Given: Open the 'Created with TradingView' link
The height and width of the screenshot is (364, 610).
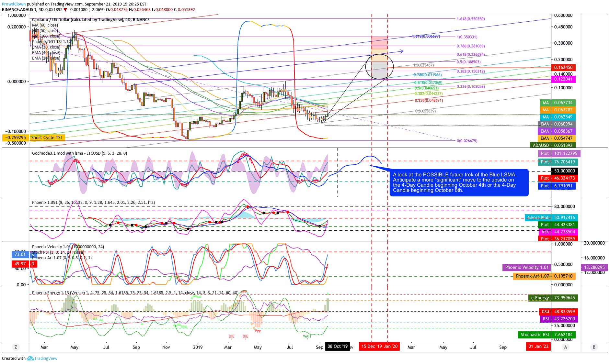Looking at the screenshot, I should click(x=29, y=358).
